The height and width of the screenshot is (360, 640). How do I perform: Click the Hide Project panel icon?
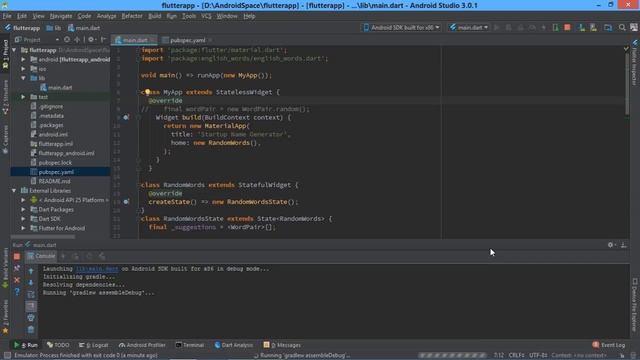click(x=103, y=40)
